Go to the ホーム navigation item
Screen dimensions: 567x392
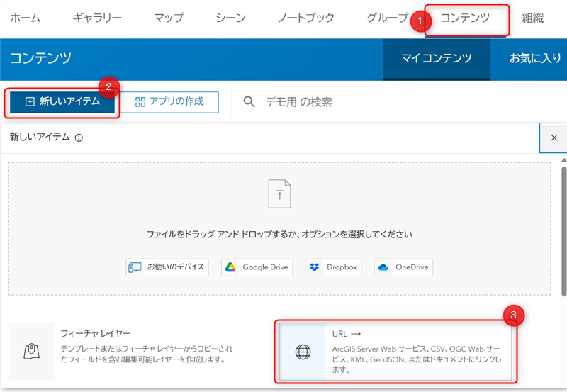tap(26, 18)
